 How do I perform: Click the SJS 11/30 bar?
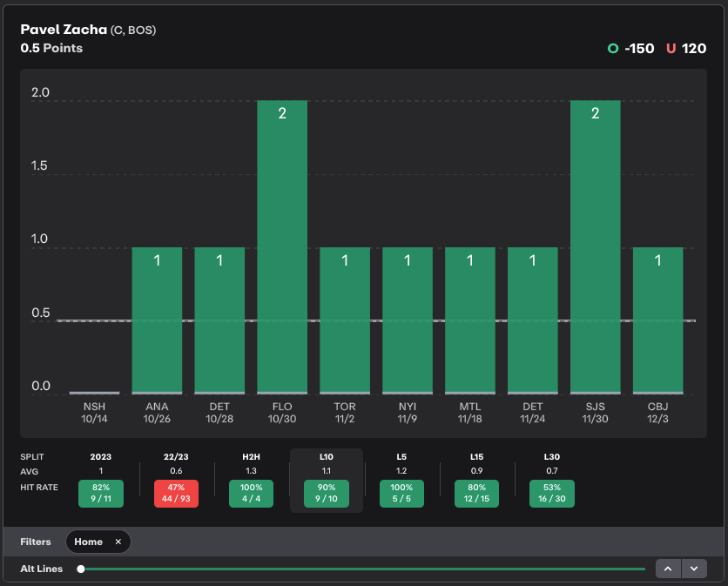point(596,247)
